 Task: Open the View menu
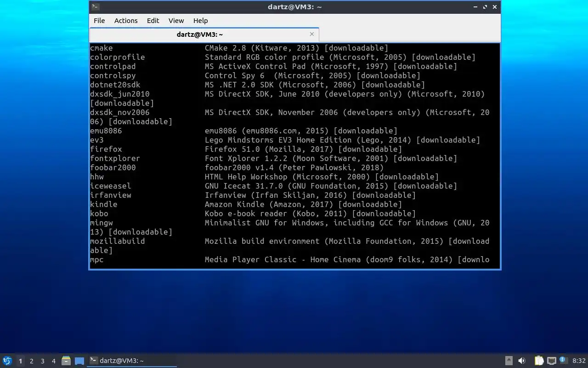tap(176, 20)
